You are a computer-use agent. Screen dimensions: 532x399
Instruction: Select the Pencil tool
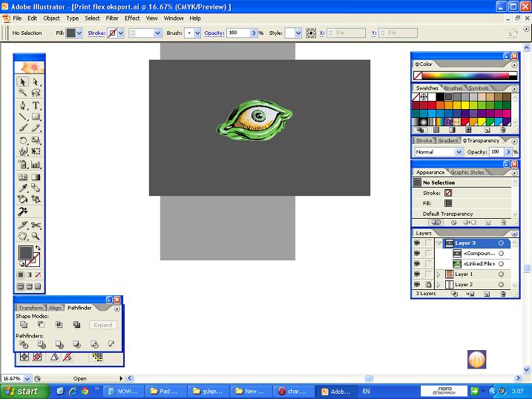click(x=36, y=128)
